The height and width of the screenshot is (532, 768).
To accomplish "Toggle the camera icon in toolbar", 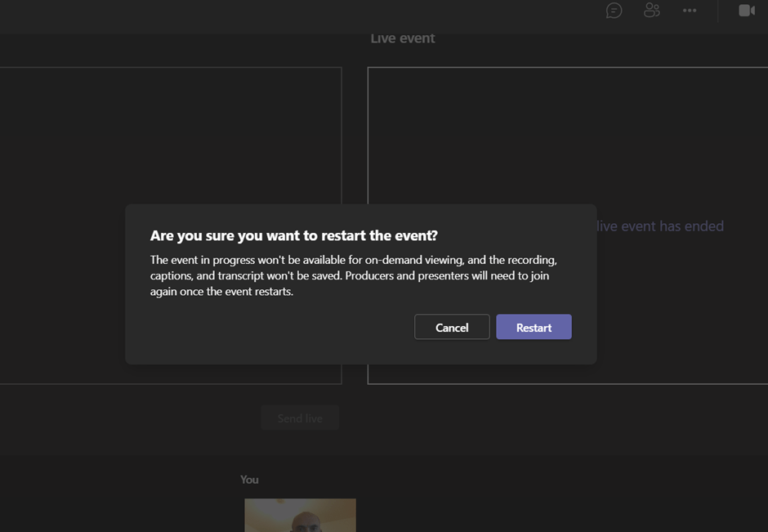I will (746, 11).
